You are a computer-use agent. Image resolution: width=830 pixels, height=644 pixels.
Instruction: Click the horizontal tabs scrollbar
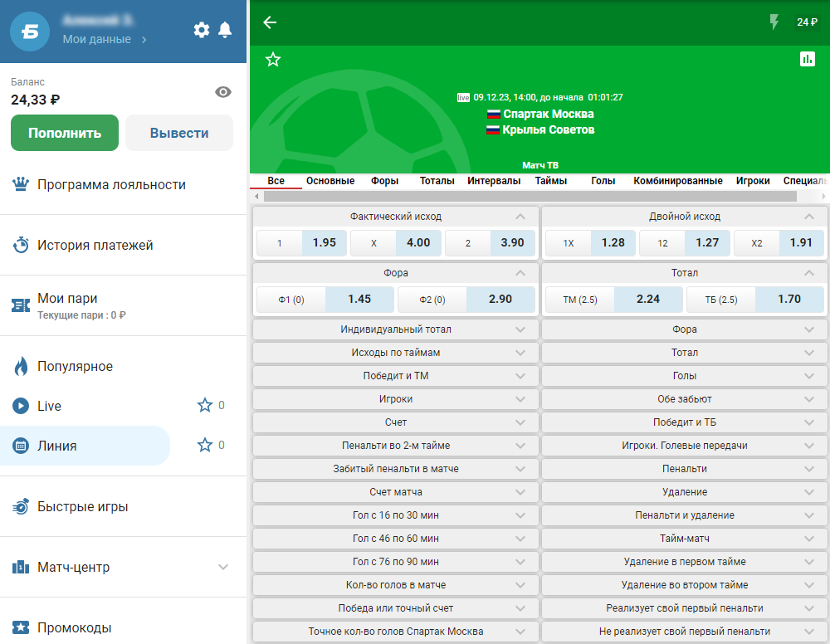[530, 197]
